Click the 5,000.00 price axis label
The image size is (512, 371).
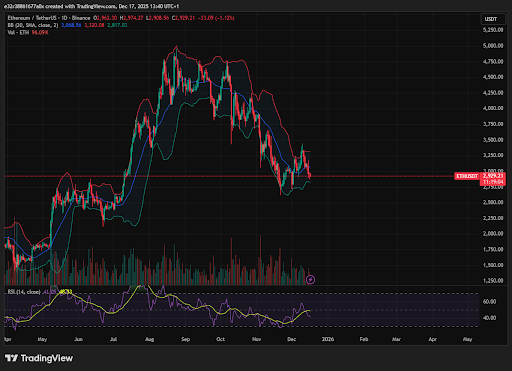tap(493, 46)
